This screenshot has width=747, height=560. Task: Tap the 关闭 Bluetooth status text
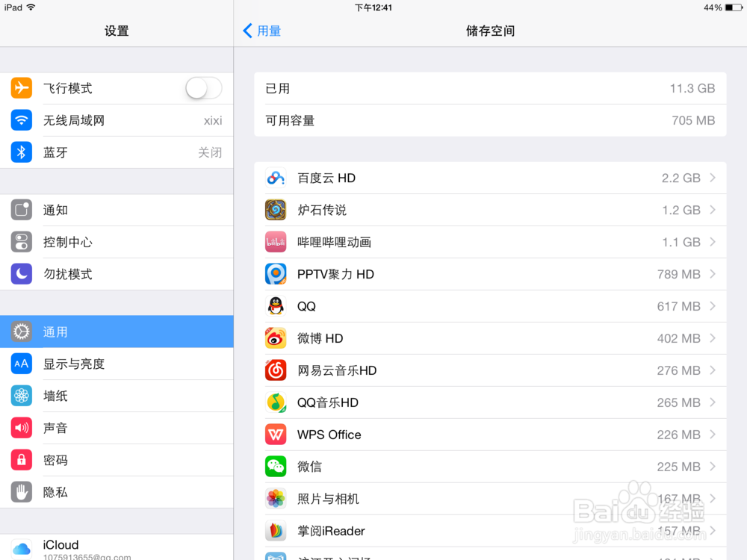(x=210, y=152)
